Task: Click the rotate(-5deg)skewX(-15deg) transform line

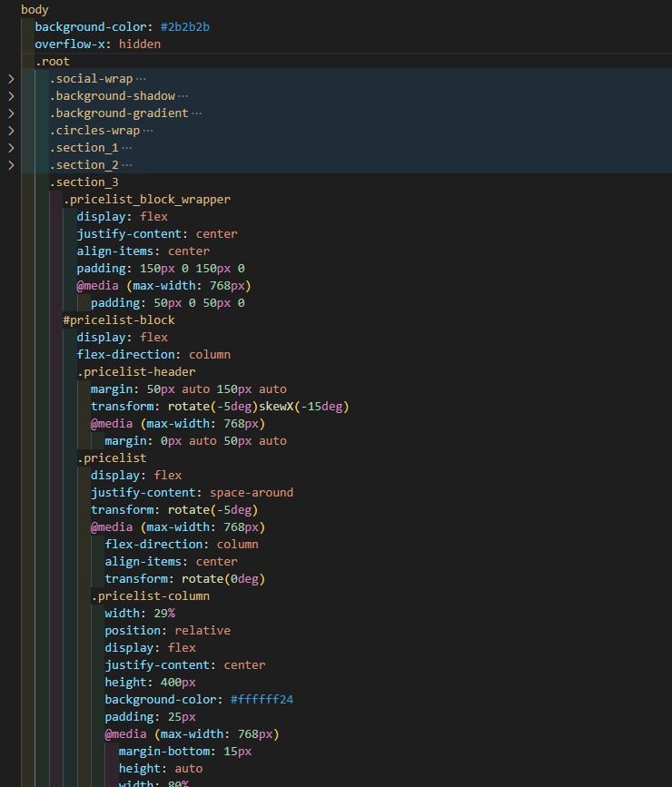Action: (220, 406)
